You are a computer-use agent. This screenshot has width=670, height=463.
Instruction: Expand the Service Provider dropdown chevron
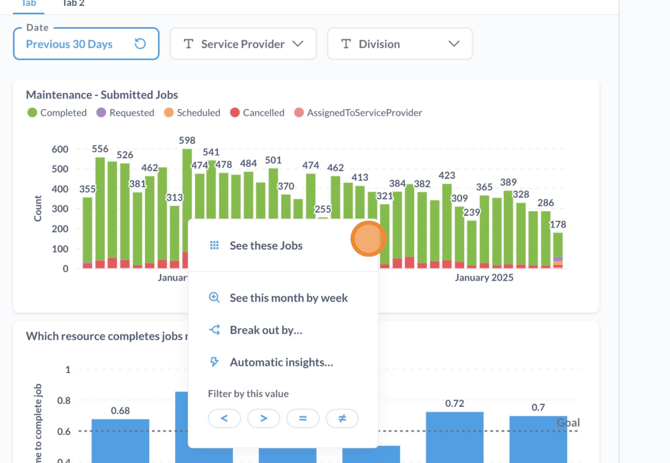(x=297, y=44)
